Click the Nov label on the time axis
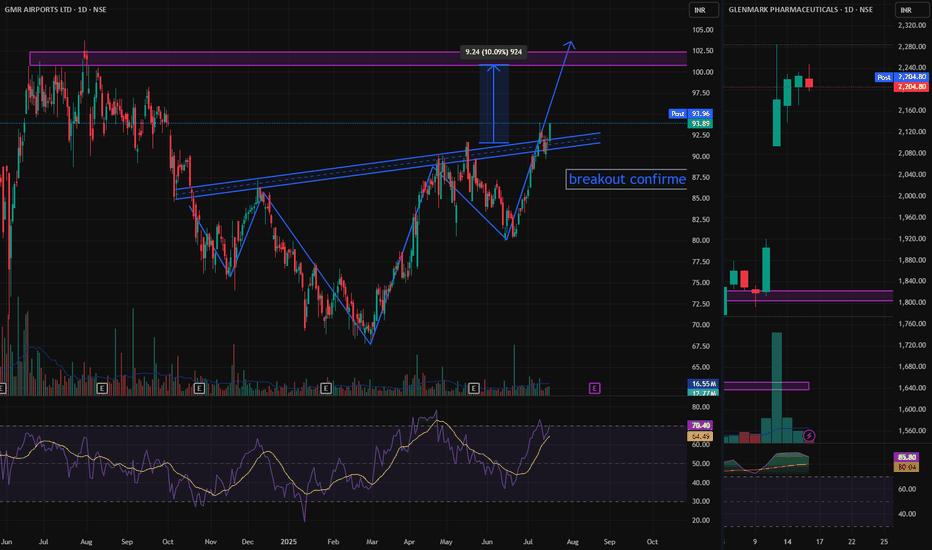The width and height of the screenshot is (932, 550). (x=210, y=542)
